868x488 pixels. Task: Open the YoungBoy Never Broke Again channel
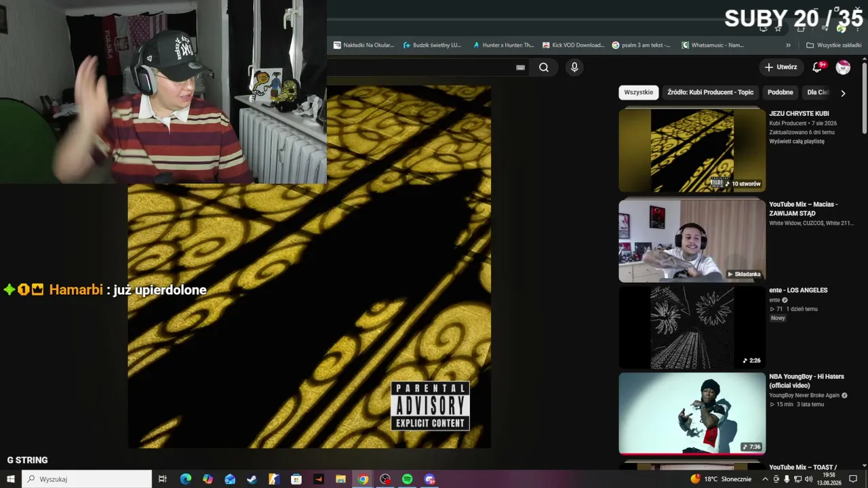(804, 395)
